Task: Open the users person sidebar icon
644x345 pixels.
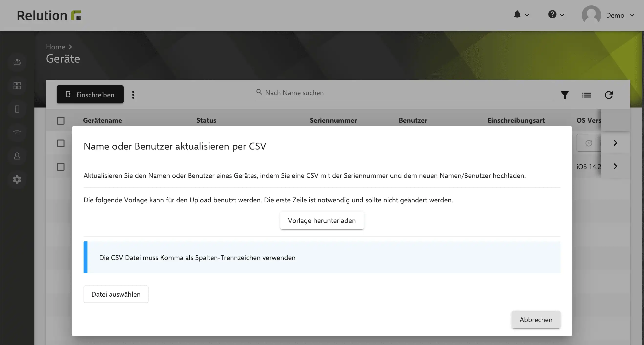Action: [17, 156]
